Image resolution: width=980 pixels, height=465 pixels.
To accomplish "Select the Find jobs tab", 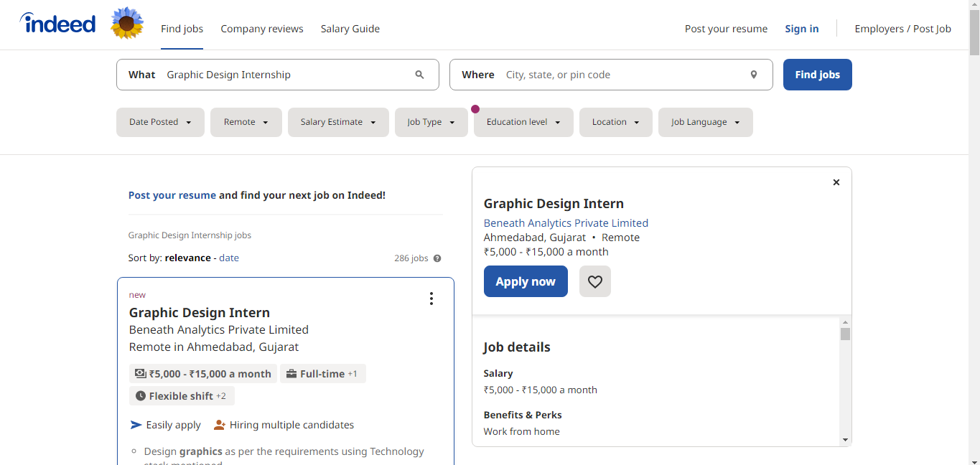I will [x=182, y=29].
